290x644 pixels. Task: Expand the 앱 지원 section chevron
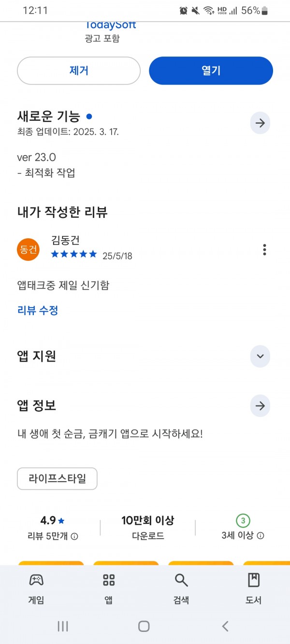pos(260,357)
